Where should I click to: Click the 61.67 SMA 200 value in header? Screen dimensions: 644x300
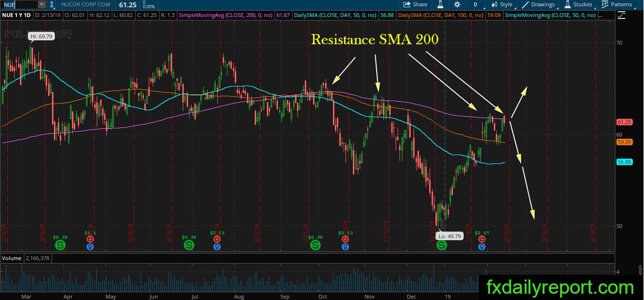[x=283, y=16]
